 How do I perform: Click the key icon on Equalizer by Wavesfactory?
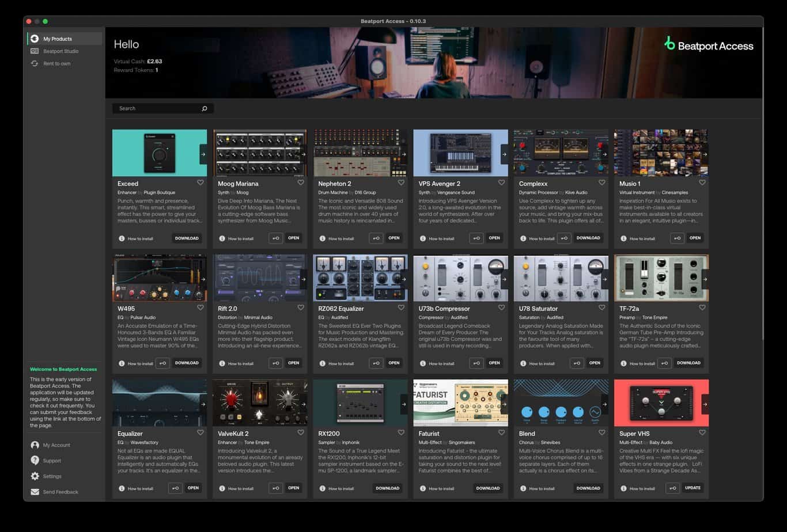[x=175, y=488]
